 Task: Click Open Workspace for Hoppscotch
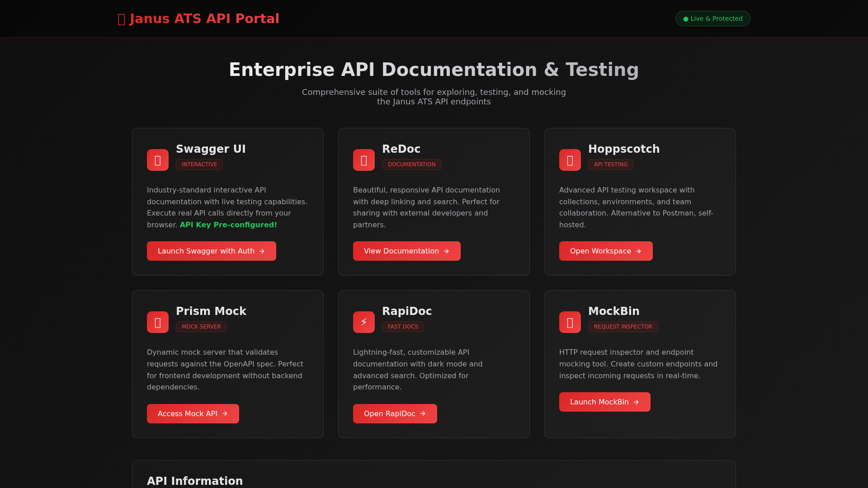point(605,251)
